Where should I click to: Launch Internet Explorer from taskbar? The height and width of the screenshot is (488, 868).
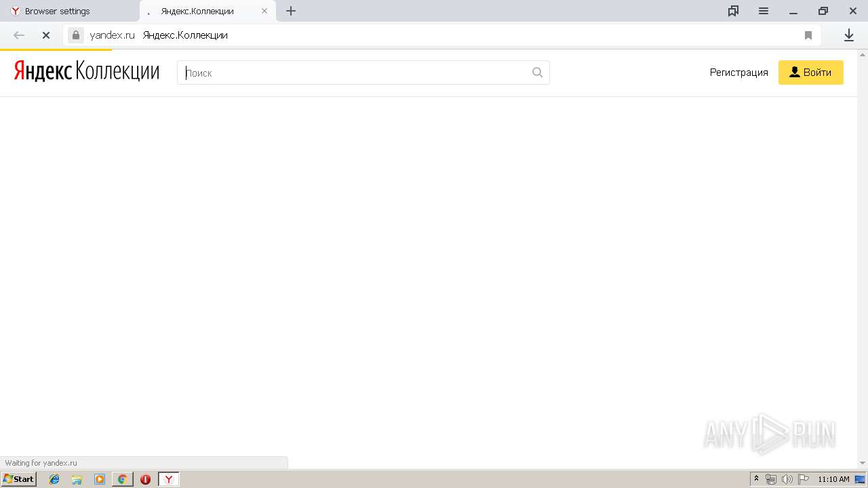click(x=54, y=479)
